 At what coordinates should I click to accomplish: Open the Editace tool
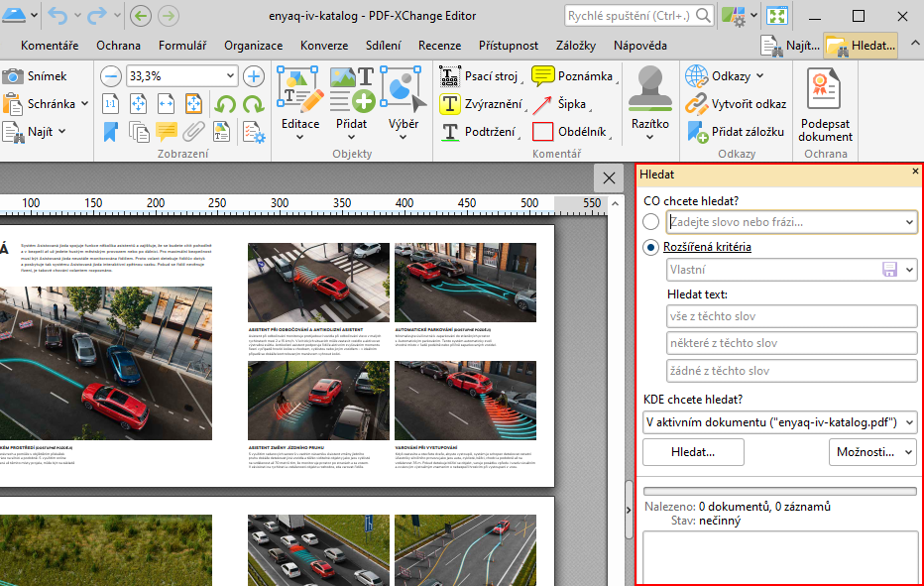(300, 103)
